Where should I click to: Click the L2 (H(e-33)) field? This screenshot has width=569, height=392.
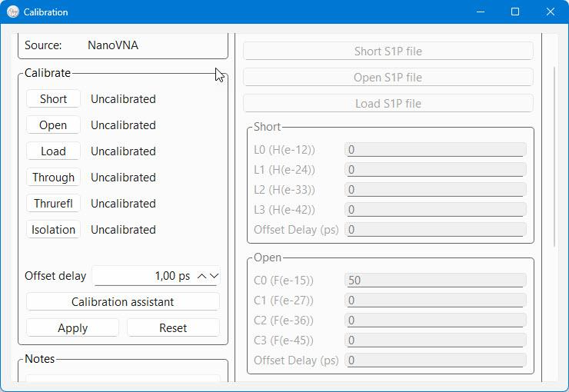click(435, 189)
